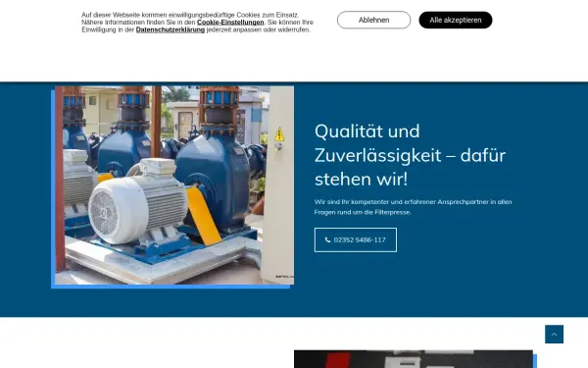Viewport: 588px width, 368px height.
Task: Decline cookies with the Ablehnen button
Action: click(373, 20)
